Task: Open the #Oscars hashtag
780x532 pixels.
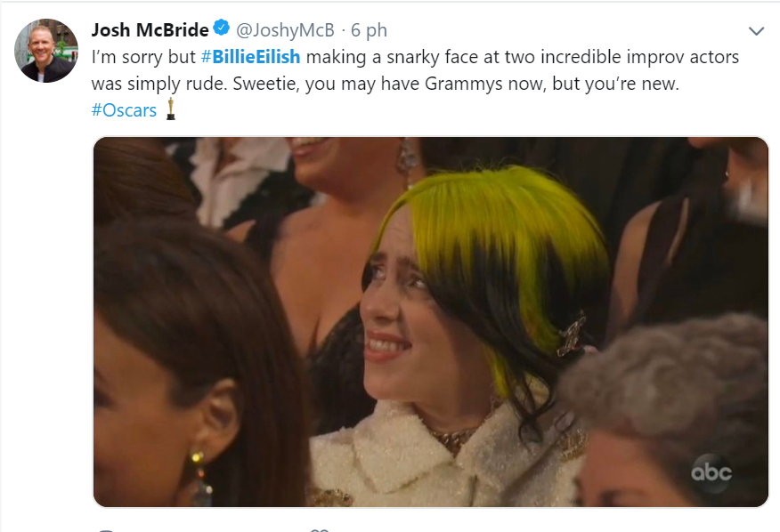Action: [124, 110]
